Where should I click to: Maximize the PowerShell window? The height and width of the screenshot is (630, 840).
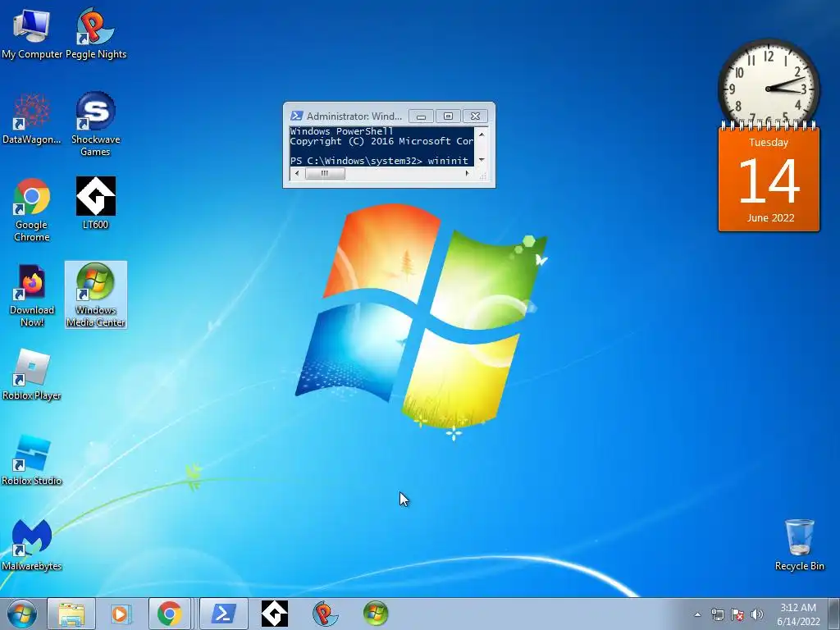[x=448, y=116]
